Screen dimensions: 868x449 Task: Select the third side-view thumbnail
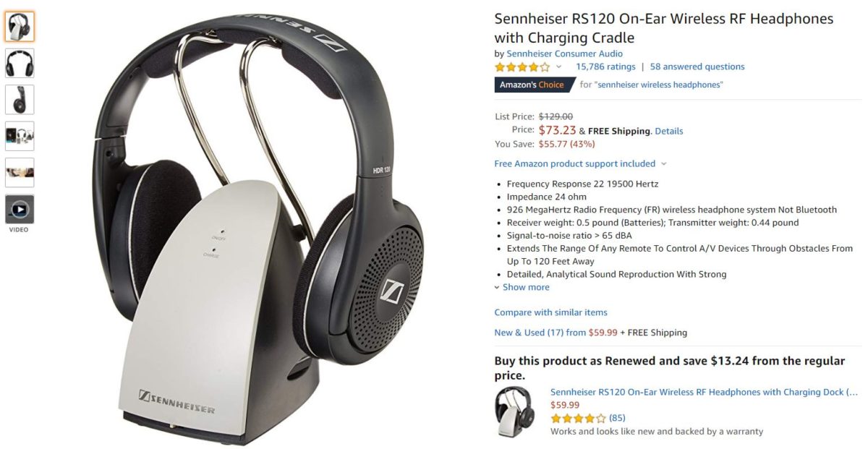coord(20,99)
